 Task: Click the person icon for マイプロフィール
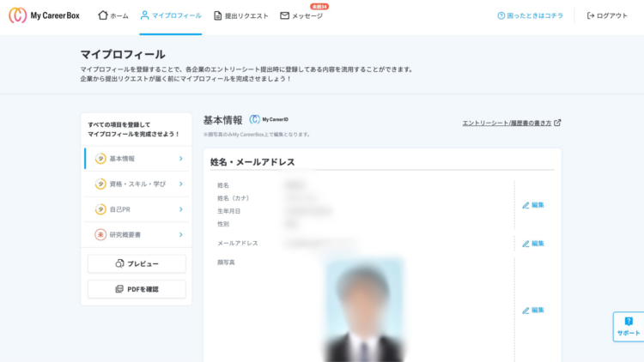pyautogui.click(x=144, y=15)
